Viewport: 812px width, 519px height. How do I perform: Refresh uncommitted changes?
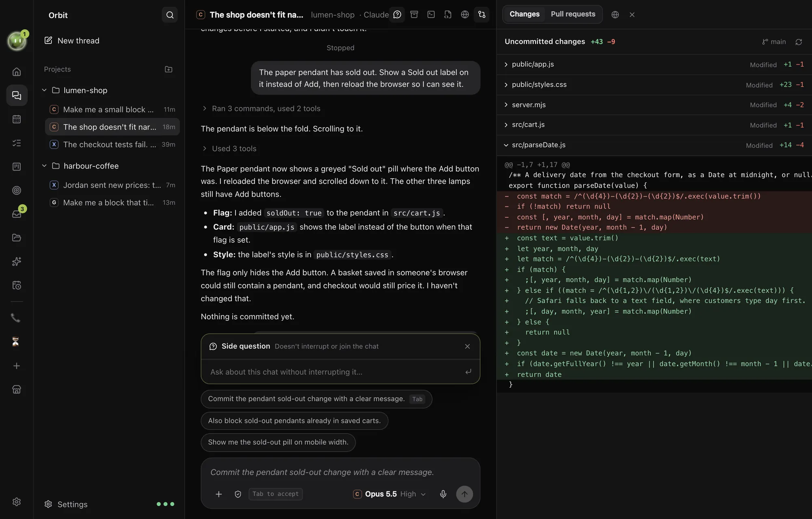(x=799, y=42)
